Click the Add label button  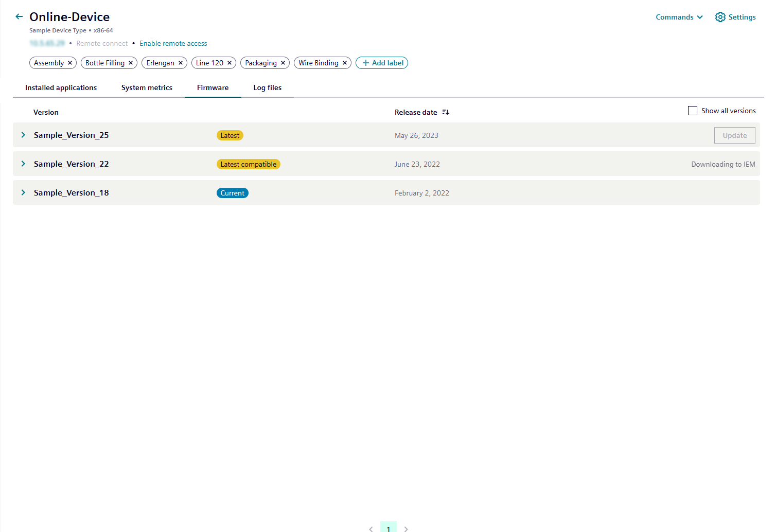click(382, 63)
